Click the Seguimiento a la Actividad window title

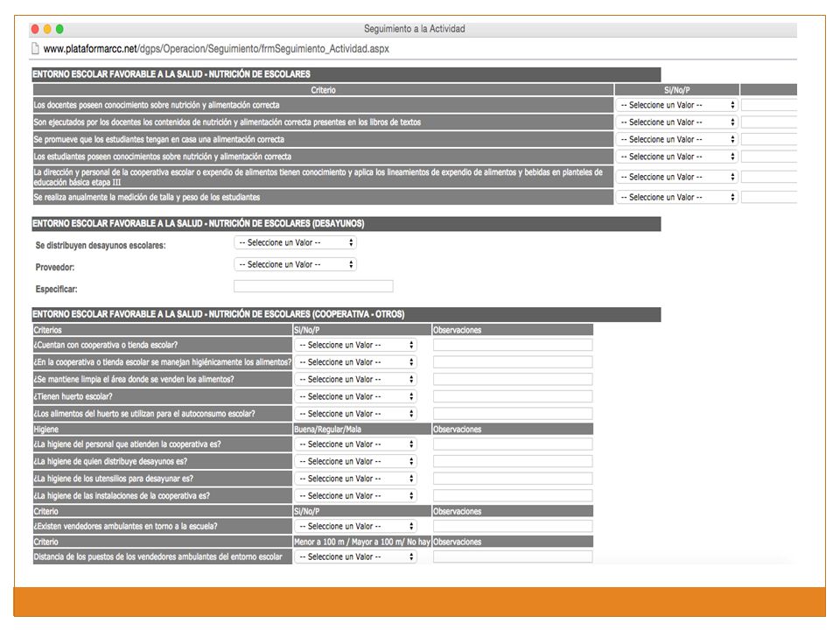(x=414, y=29)
